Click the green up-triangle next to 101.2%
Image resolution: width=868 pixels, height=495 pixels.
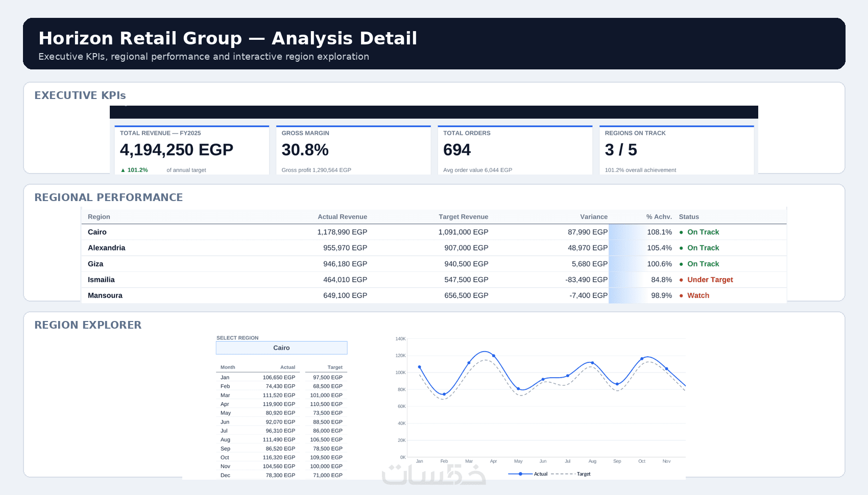tap(123, 170)
